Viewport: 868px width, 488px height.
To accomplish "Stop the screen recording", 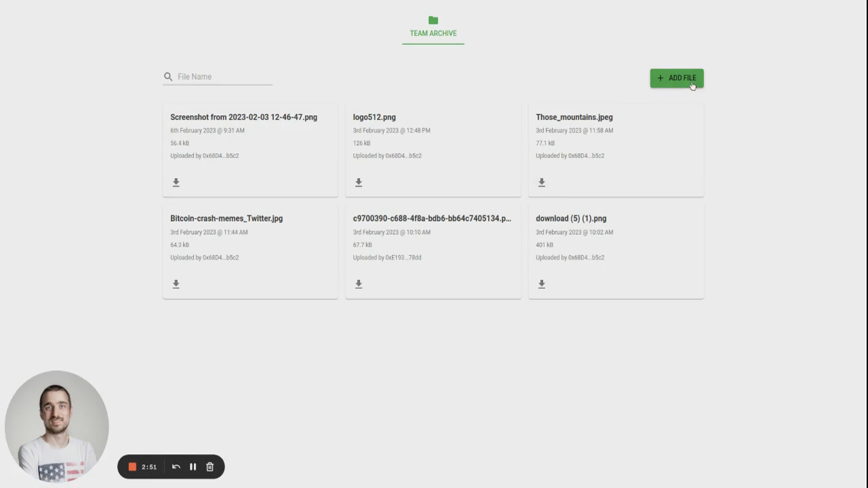I will [132, 466].
